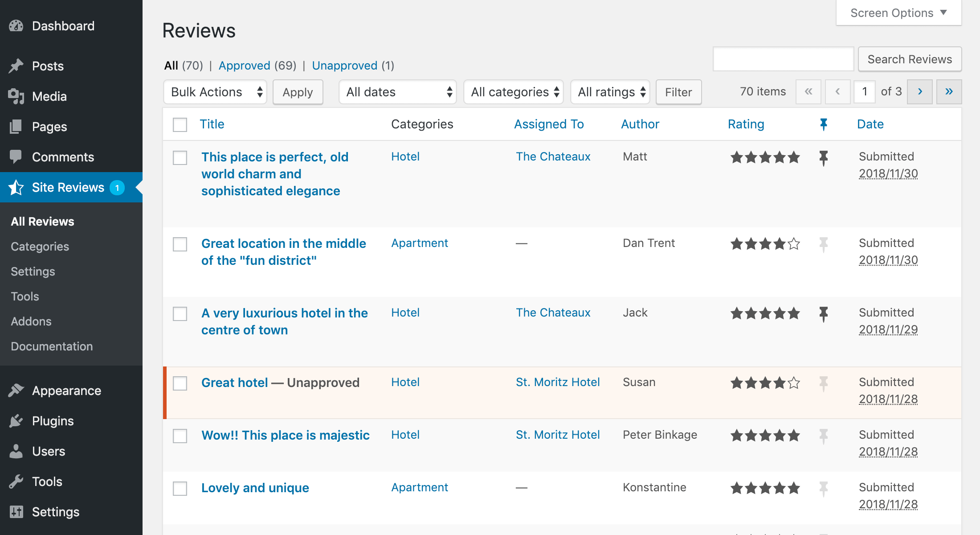980x535 pixels.
Task: Click pin icon in Susan's review row
Action: (823, 383)
